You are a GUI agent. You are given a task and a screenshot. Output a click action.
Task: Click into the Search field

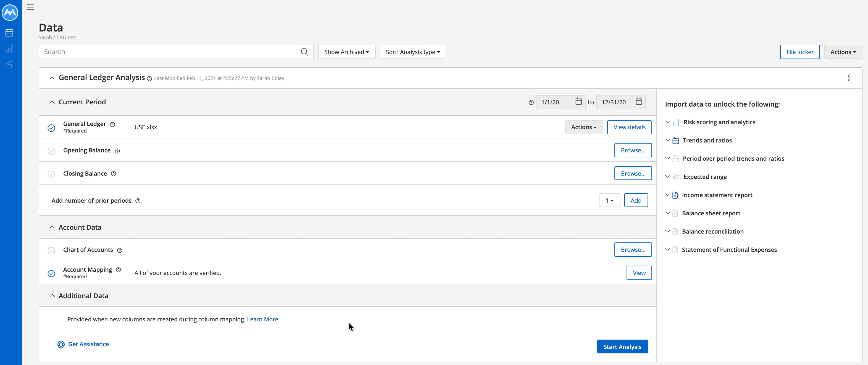176,52
